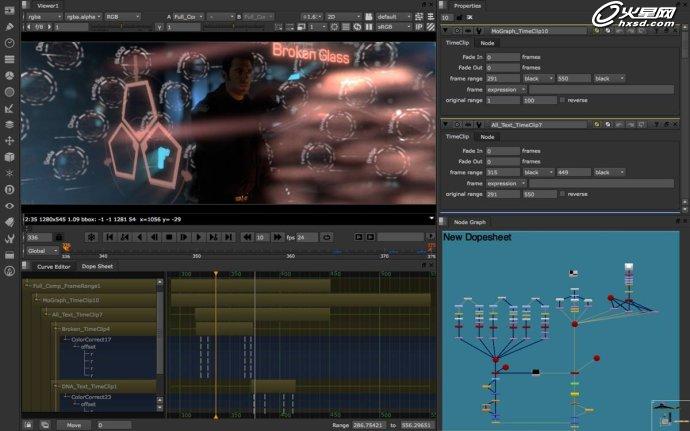Image resolution: width=690 pixels, height=431 pixels.
Task: Open the Deep nodes toolbar menu
Action: (x=9, y=190)
